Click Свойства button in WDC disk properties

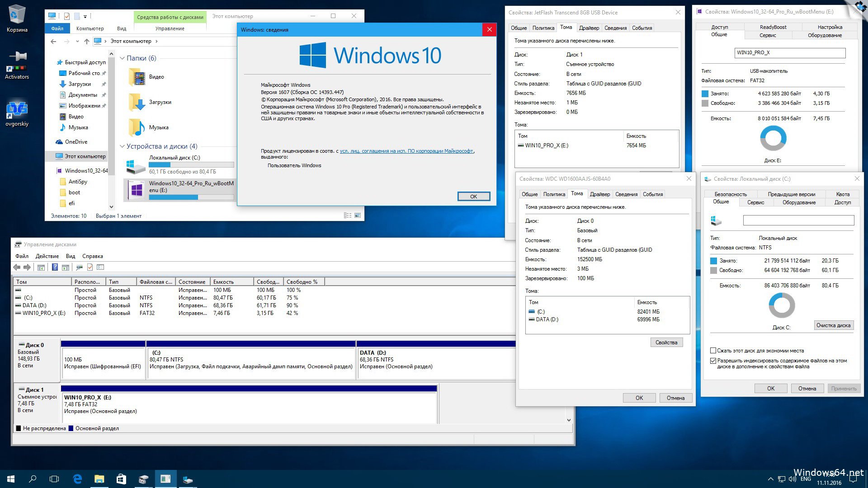click(x=666, y=343)
